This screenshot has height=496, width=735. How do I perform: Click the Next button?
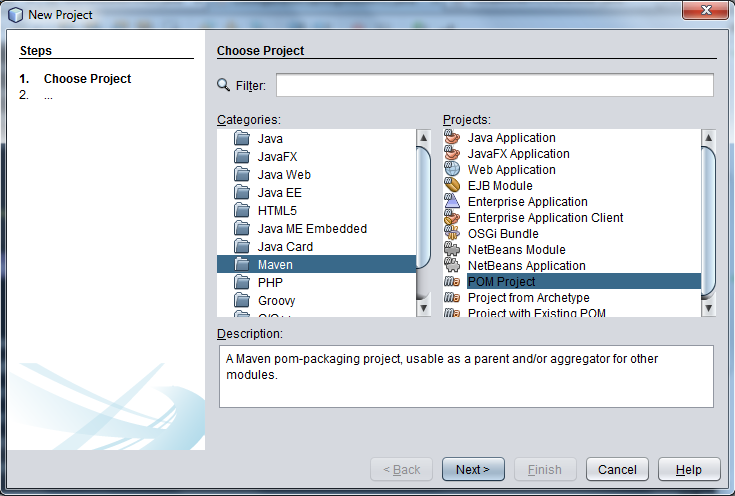pos(473,469)
